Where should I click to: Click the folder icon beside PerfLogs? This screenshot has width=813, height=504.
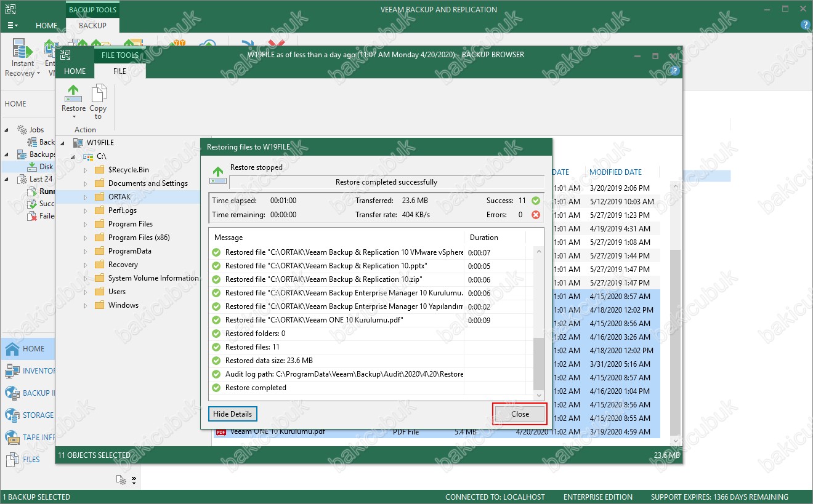click(99, 210)
